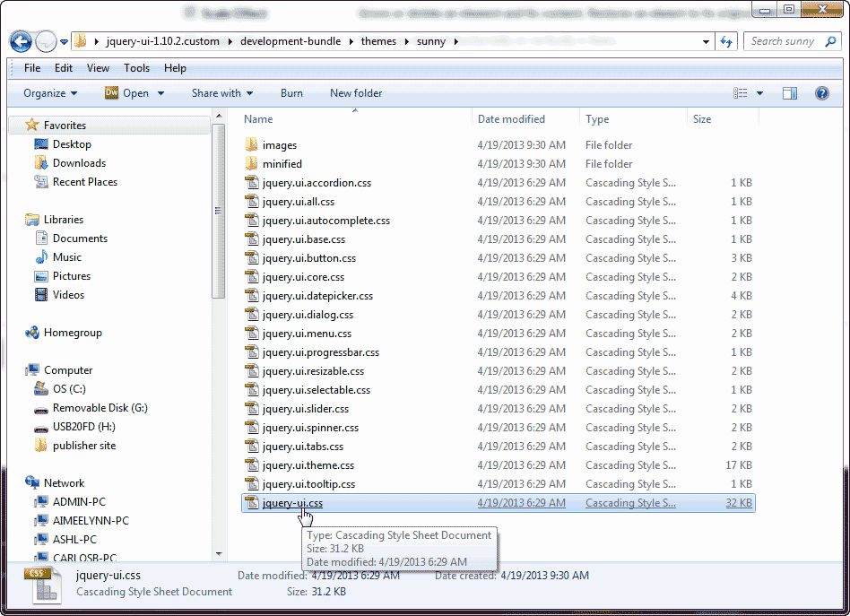The image size is (850, 616).
Task: Click the publisher site folder icon
Action: (40, 446)
